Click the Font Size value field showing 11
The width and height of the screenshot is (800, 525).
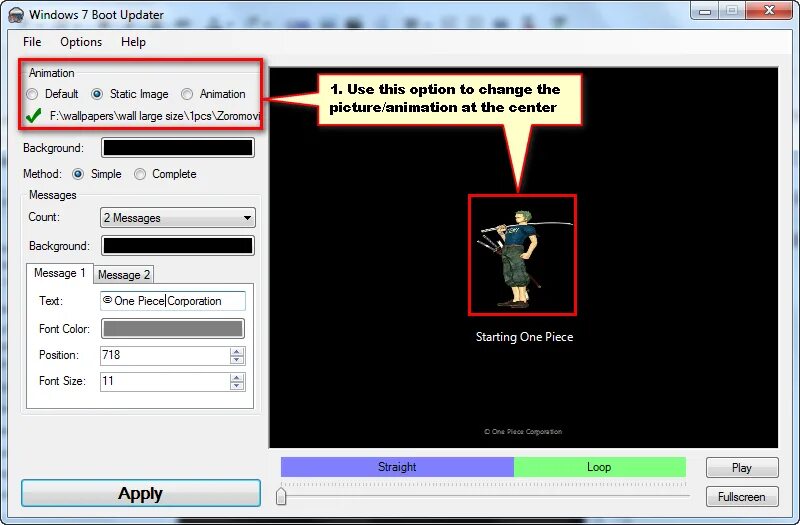(x=165, y=381)
